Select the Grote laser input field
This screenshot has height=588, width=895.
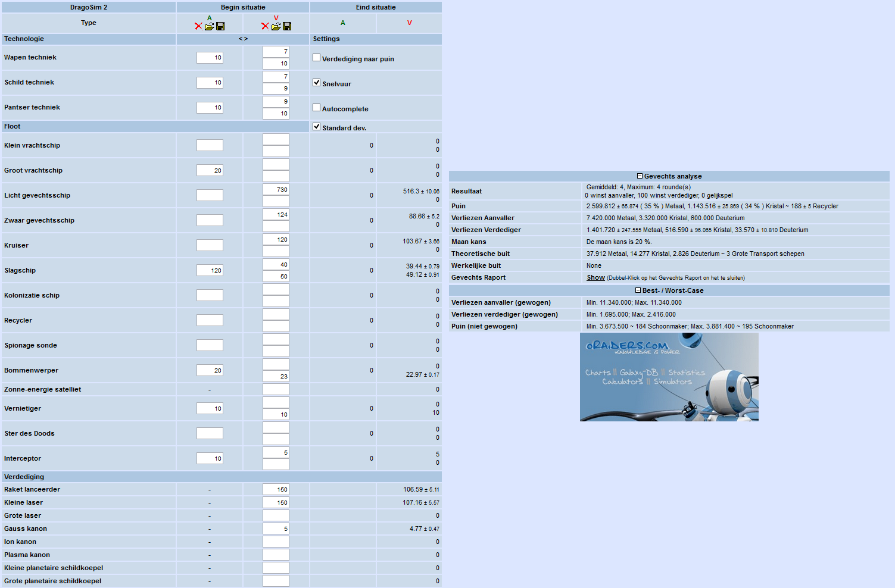click(x=276, y=515)
